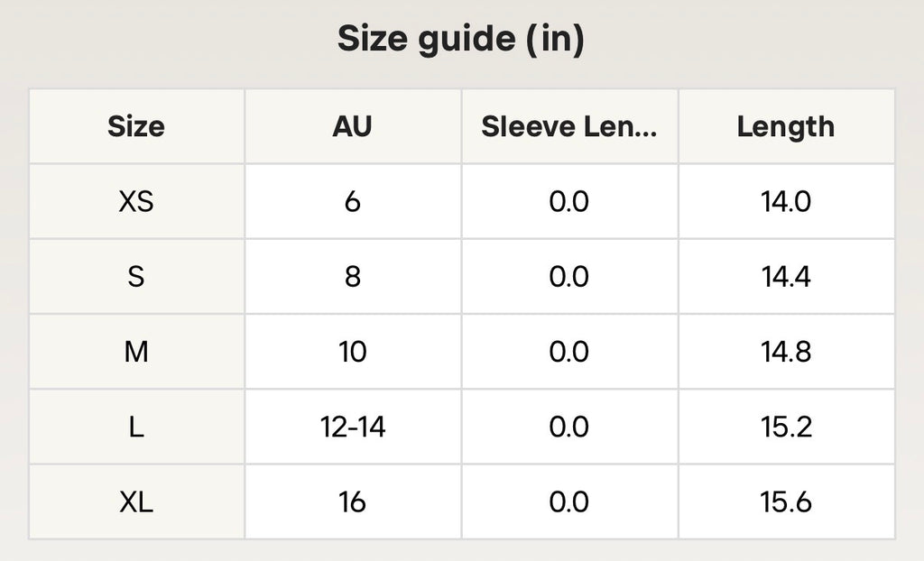Screen dimensions: 924x561
Task: Select the S size row label
Action: [136, 276]
